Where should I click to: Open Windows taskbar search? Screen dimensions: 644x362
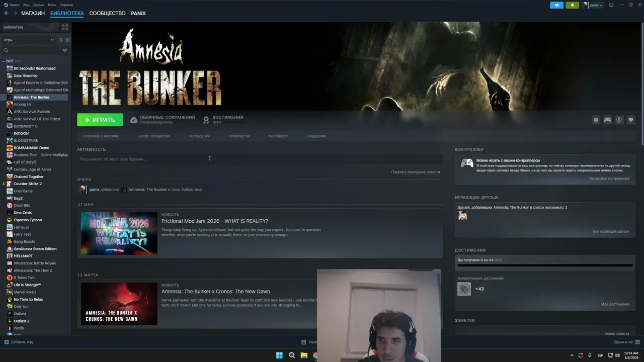(x=292, y=355)
